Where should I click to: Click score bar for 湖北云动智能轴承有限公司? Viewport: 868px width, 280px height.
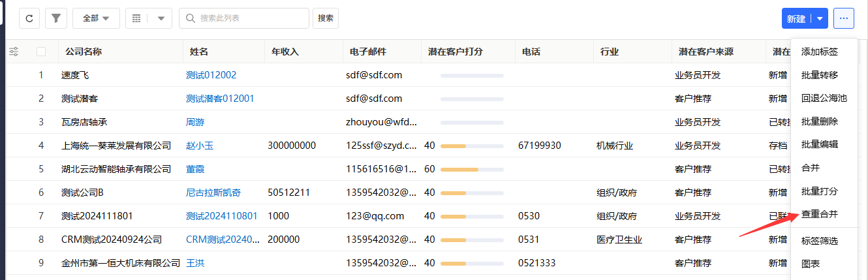[472, 169]
